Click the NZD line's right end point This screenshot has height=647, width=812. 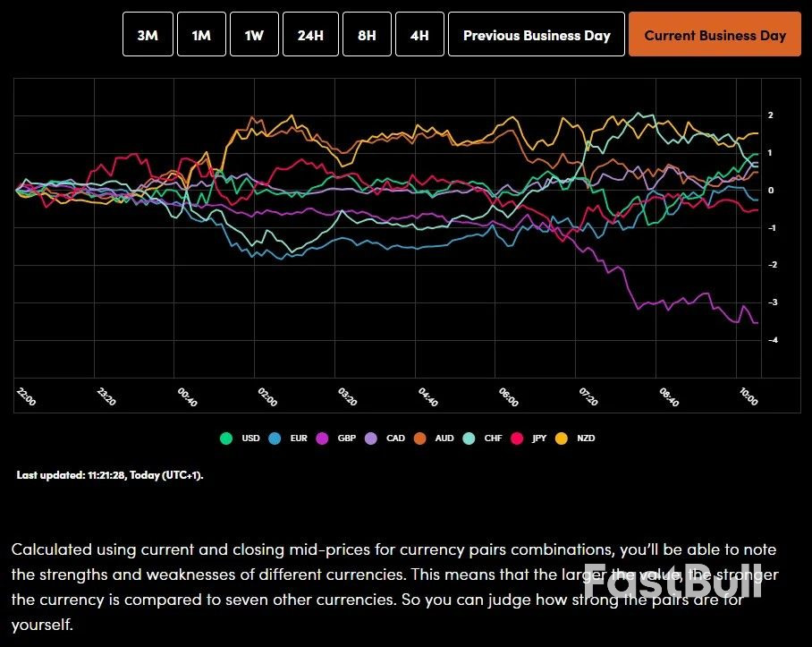point(757,133)
